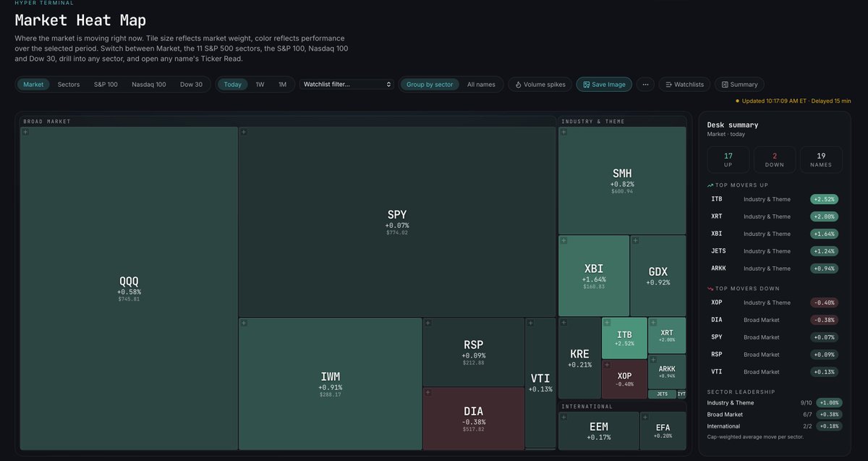The image size is (868, 461).
Task: Click the ITB row under Top Movers Up
Action: click(x=775, y=199)
